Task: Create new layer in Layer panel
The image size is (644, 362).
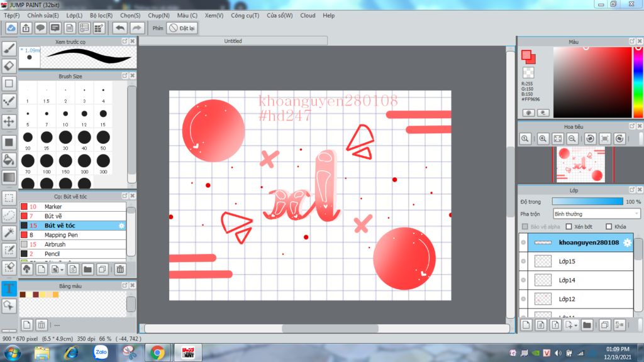Action: 526,325
